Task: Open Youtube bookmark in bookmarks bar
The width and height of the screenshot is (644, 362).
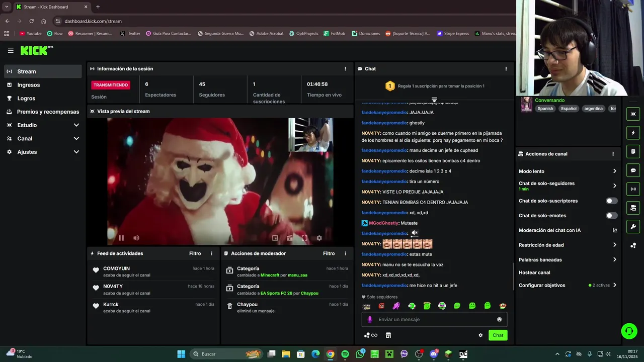Action: [x=31, y=34]
